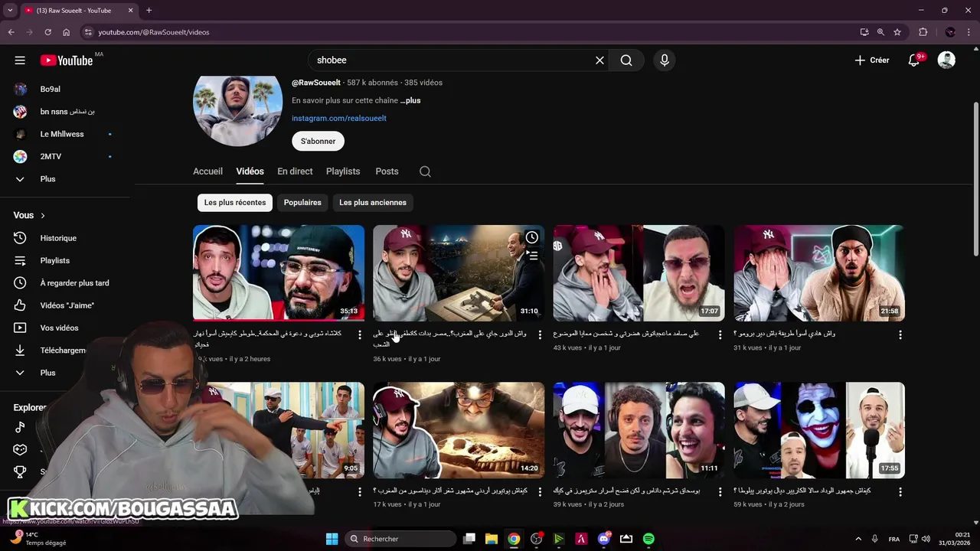Open three-dot menu of the 14:20 video
980x551 pixels.
click(x=540, y=492)
